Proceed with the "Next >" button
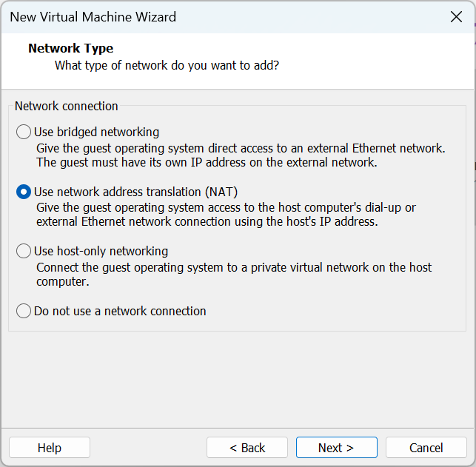The image size is (476, 467). 336,448
